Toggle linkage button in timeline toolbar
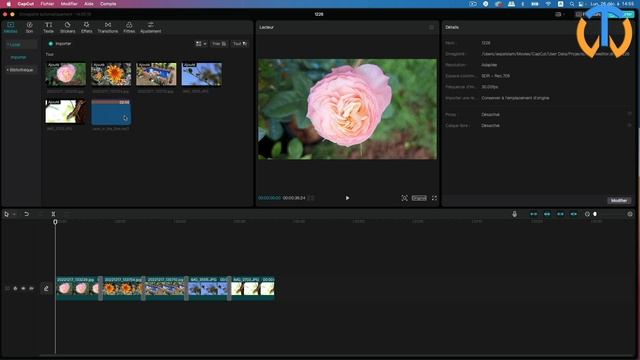The image size is (640, 360). click(x=560, y=214)
